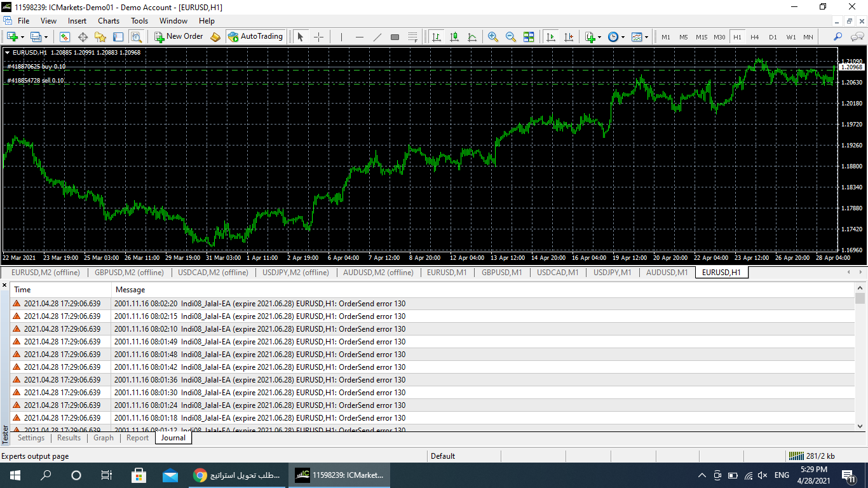
Task: Open the Tester Results tab
Action: [69, 438]
